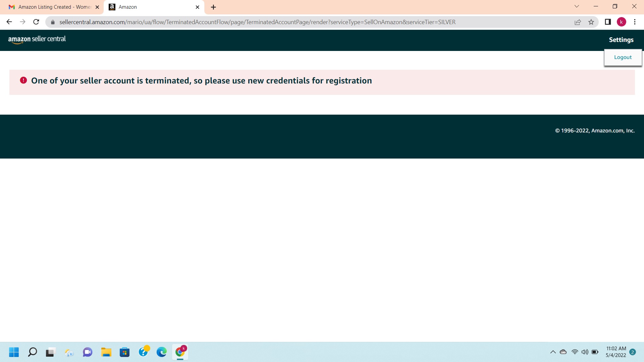Open the Chrome profile avatar K
The width and height of the screenshot is (644, 362).
[x=621, y=22]
